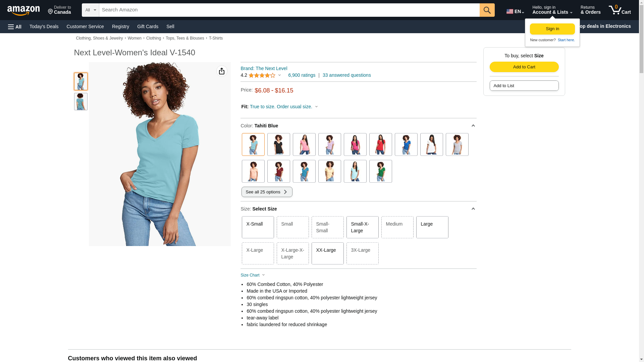Image resolution: width=644 pixels, height=362 pixels.
Task: Select the second product thumbnail image
Action: (81, 102)
